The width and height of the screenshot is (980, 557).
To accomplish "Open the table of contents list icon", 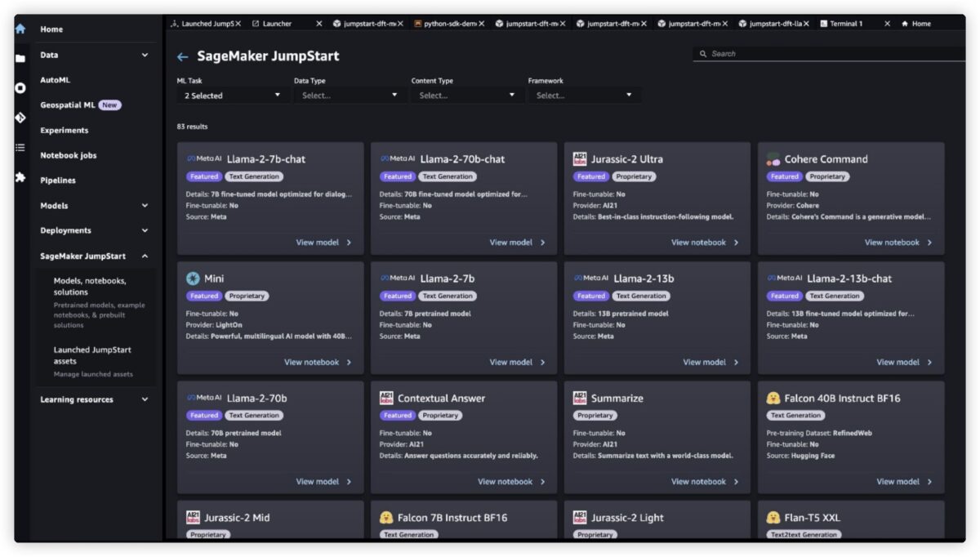I will (x=20, y=147).
